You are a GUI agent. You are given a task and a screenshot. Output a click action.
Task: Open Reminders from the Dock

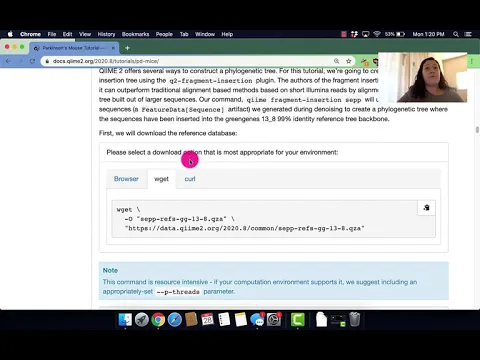pos(224,320)
